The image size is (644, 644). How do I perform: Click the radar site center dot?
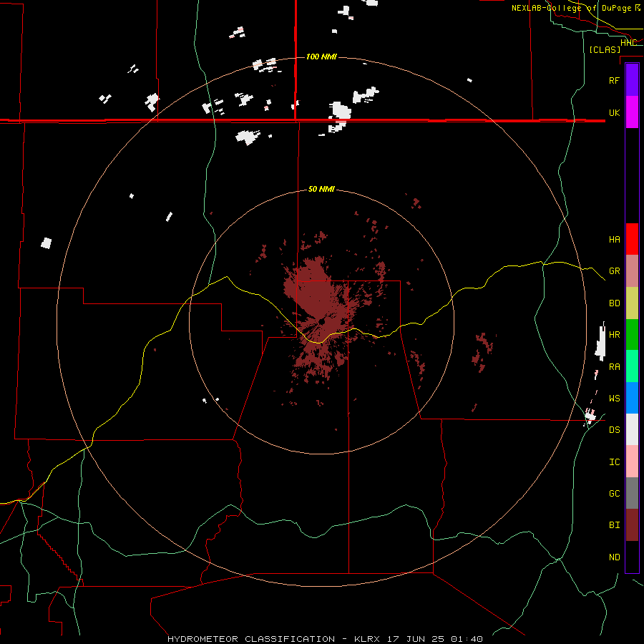coord(321,321)
